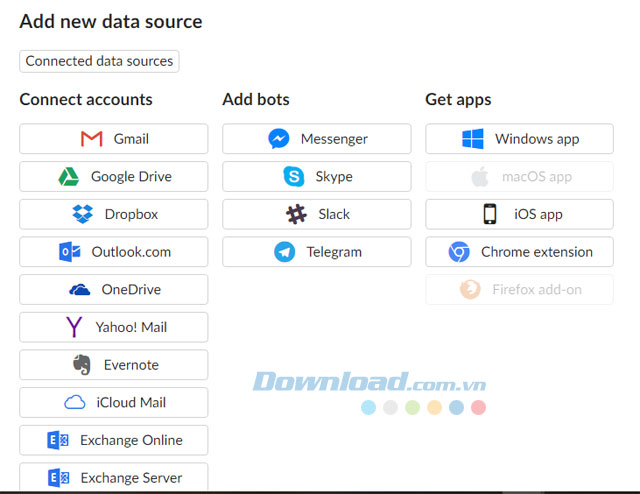The width and height of the screenshot is (640, 494).
Task: Click the Gmail envelope icon
Action: [91, 139]
